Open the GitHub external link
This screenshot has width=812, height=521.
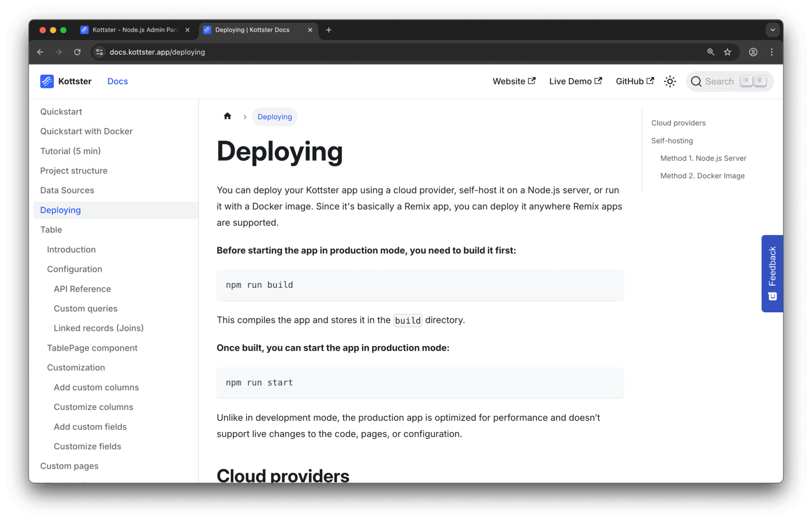[634, 81]
